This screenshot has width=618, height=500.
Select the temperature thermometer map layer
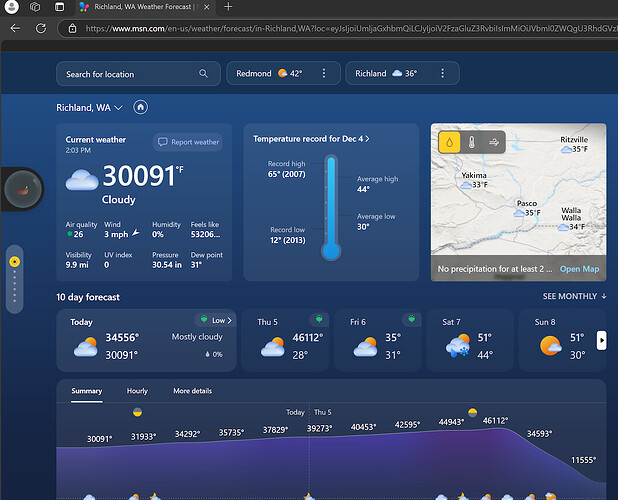click(x=472, y=142)
